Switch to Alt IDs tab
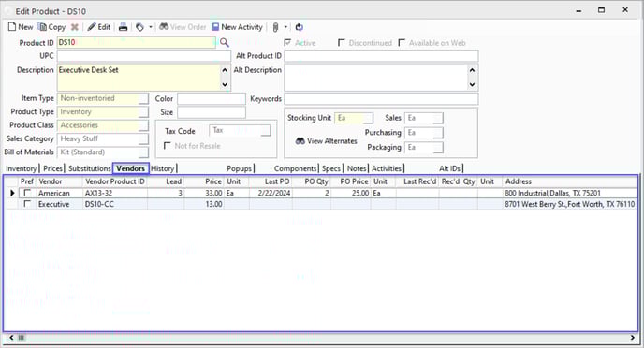This screenshot has width=644, height=348. (449, 168)
